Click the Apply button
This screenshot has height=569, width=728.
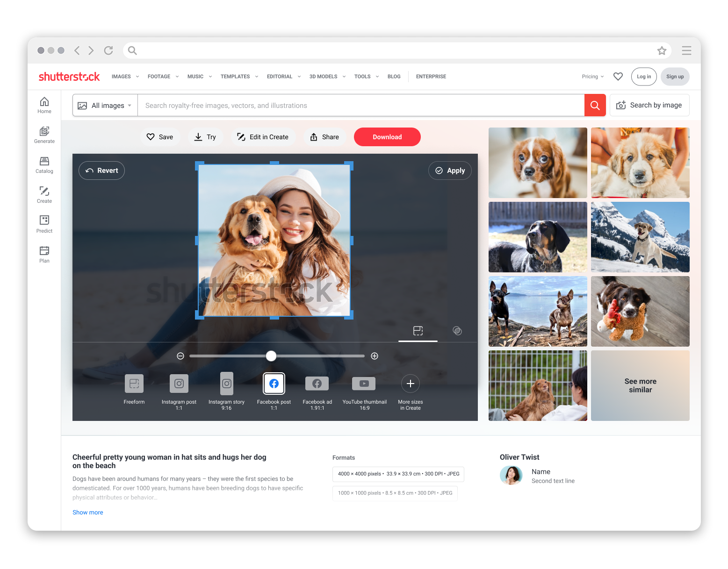[x=450, y=171]
